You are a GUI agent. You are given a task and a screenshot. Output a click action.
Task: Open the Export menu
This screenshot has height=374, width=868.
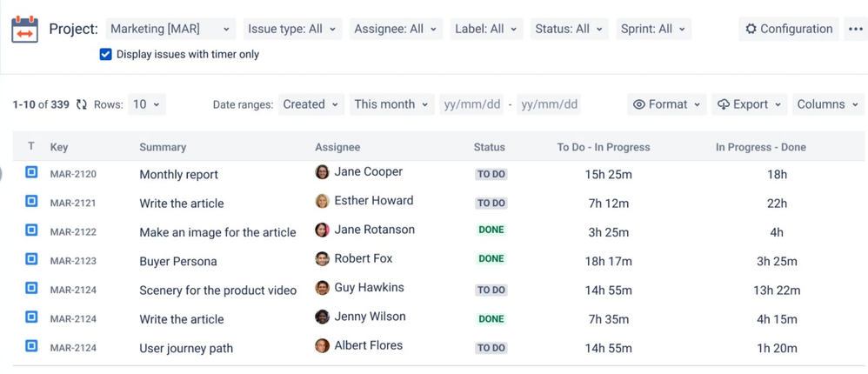(749, 104)
